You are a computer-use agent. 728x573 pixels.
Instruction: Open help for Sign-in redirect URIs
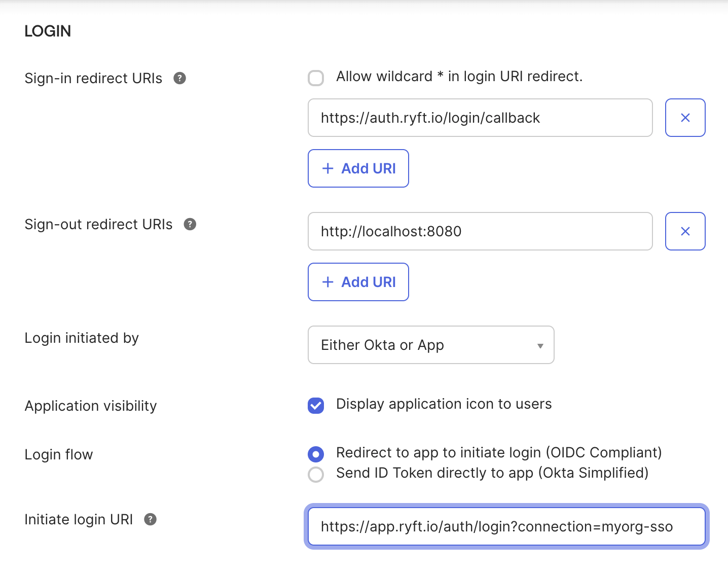point(180,78)
